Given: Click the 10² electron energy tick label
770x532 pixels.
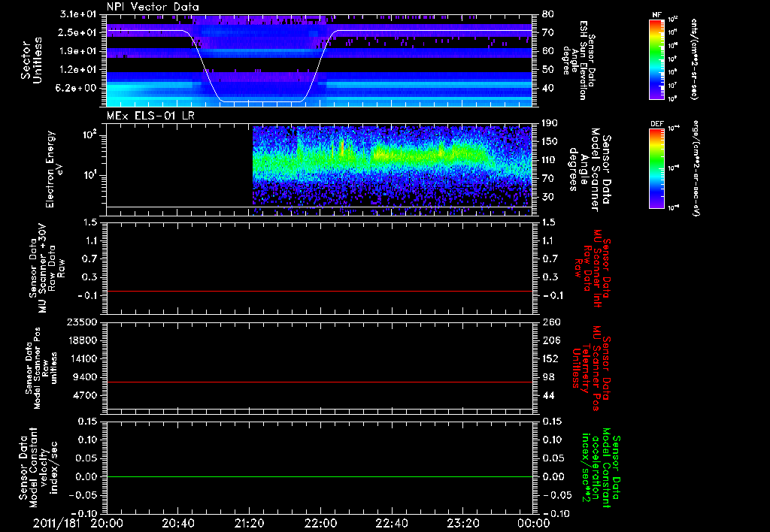Looking at the screenshot, I should click(89, 135).
